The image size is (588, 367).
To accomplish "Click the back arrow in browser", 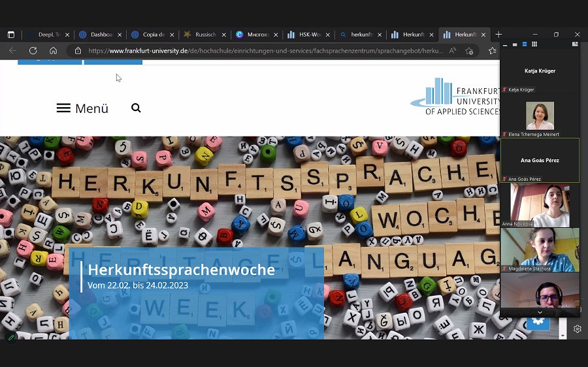I will [x=12, y=51].
